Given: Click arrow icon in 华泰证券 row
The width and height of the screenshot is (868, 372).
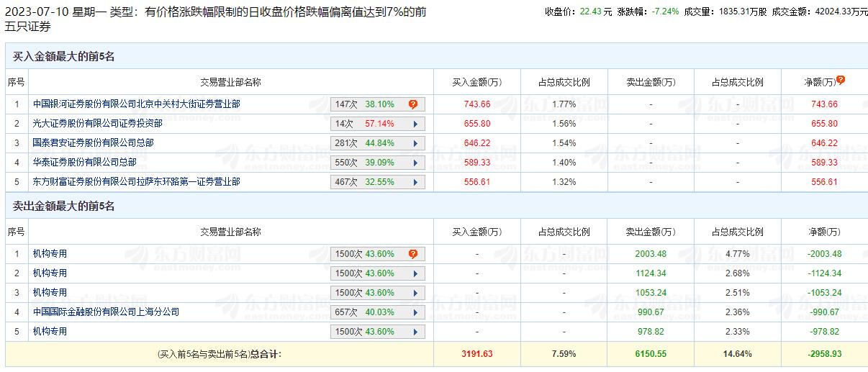Looking at the screenshot, I should pyautogui.click(x=415, y=163).
